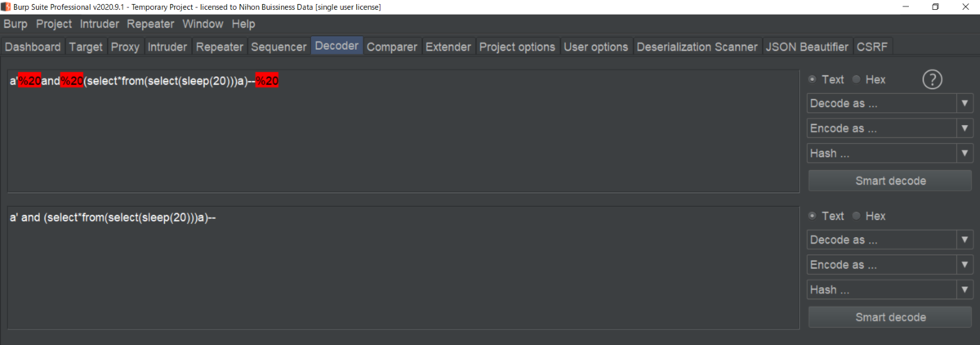Open top panel 'Hash ...' dropdown
Image resolution: width=980 pixels, height=345 pixels.
[x=889, y=153]
